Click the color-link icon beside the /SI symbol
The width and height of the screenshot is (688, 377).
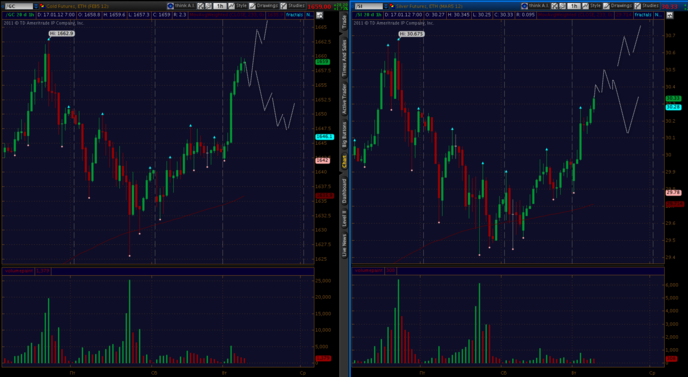click(x=392, y=6)
